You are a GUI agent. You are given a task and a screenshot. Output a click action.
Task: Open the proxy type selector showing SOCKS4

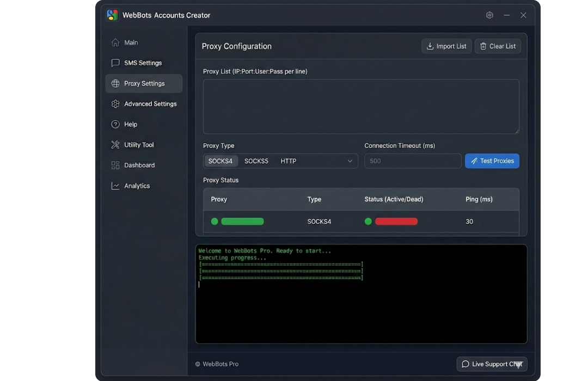coord(220,161)
